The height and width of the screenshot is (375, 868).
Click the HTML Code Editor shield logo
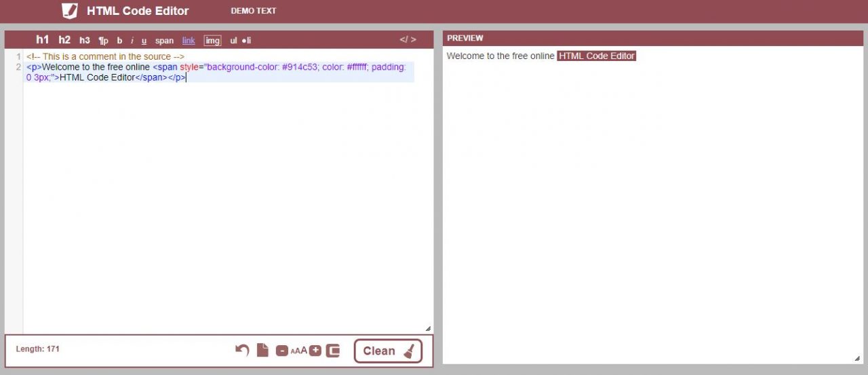(x=69, y=10)
